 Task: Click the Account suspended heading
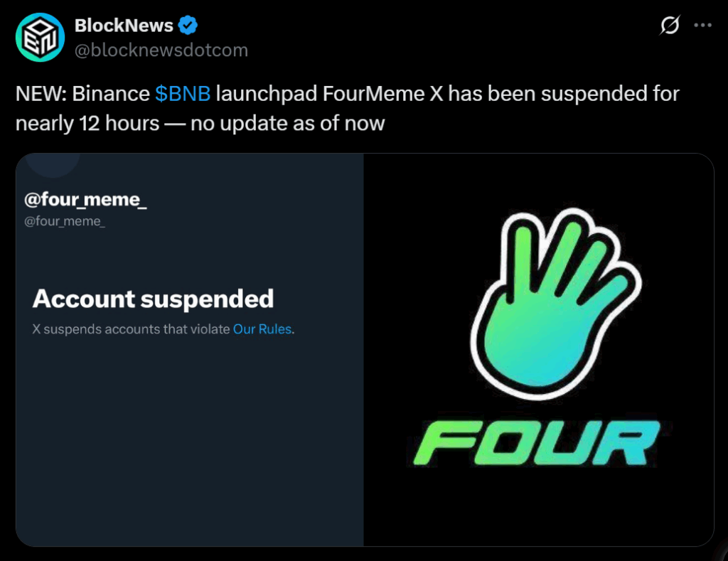[x=153, y=299]
